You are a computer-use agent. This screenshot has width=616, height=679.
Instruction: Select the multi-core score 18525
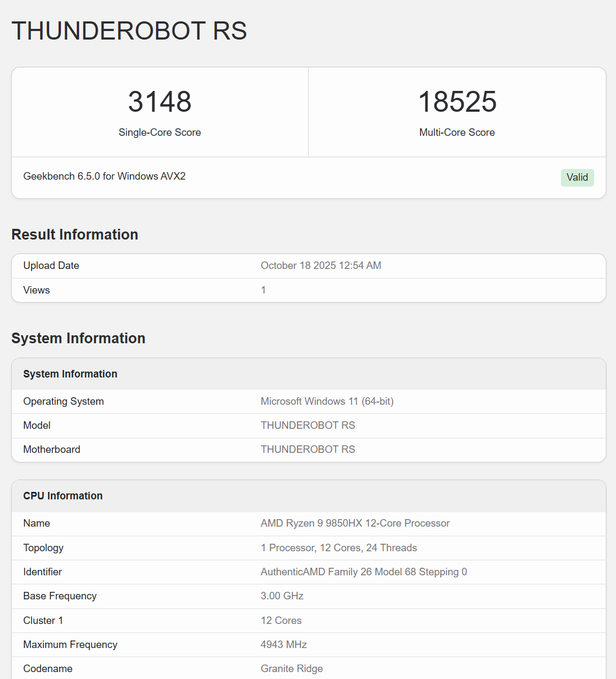point(457,102)
